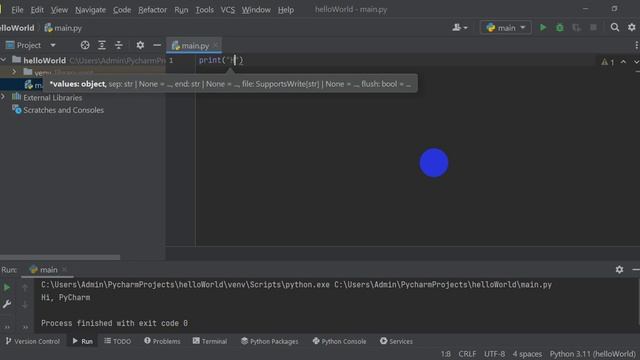The width and height of the screenshot is (640, 360).
Task: Click cursor position 1:8 in status bar
Action: click(446, 354)
